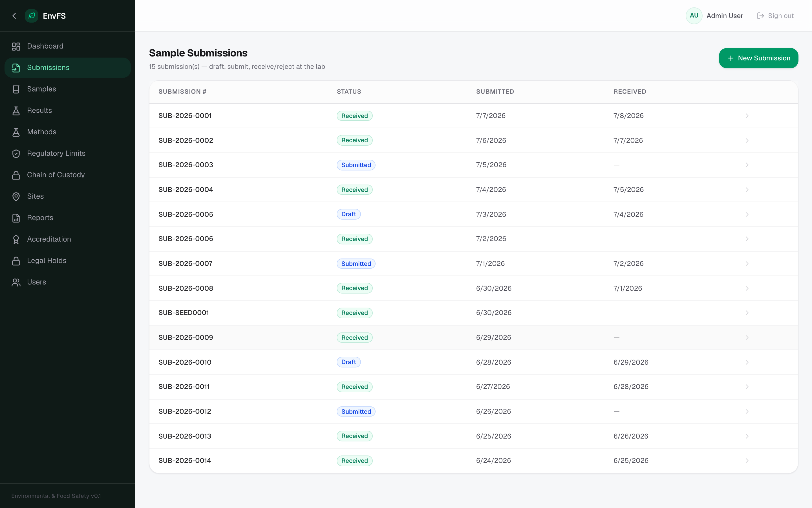Open SUB-2026-0014 using its chevron

point(747,461)
